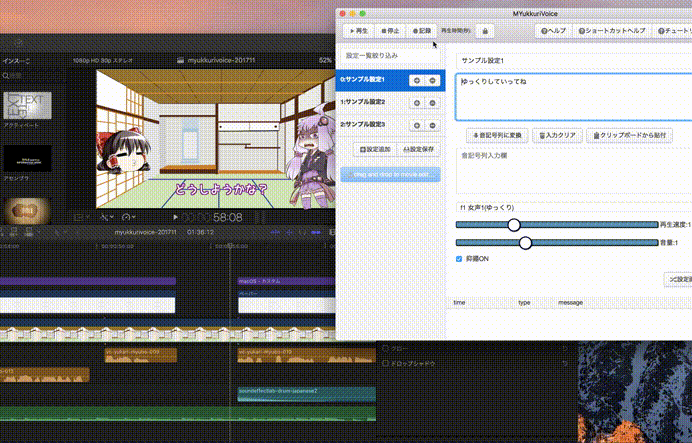This screenshot has width=692, height=443.
Task: Focus the サンプル設定1 name field
Action: (x=574, y=60)
